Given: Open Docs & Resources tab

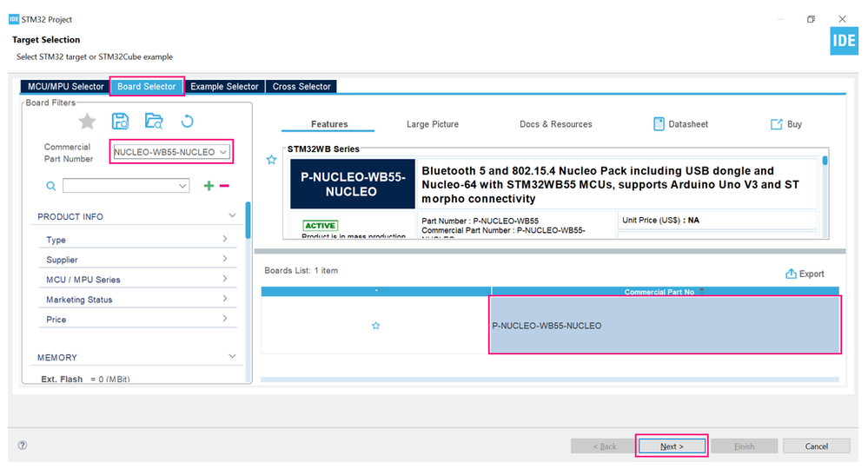Looking at the screenshot, I should [556, 124].
